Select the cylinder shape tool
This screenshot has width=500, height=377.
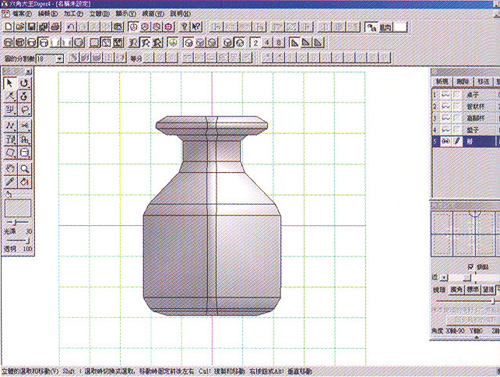point(24,153)
